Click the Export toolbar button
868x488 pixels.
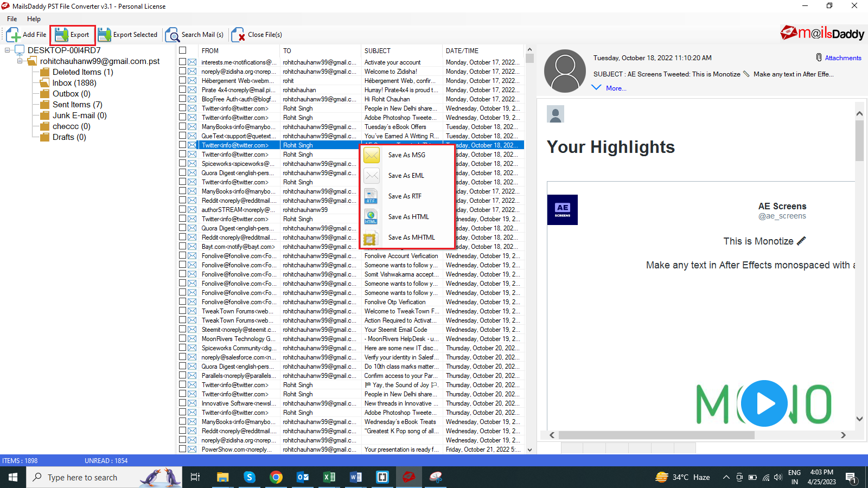(x=73, y=35)
